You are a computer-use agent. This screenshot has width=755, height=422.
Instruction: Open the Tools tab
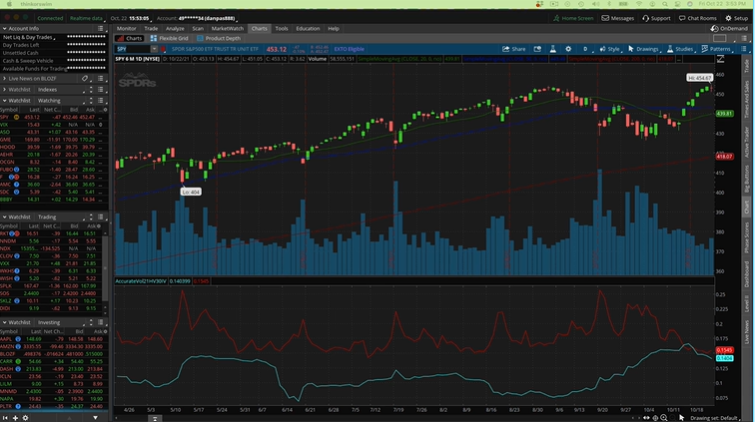(282, 28)
